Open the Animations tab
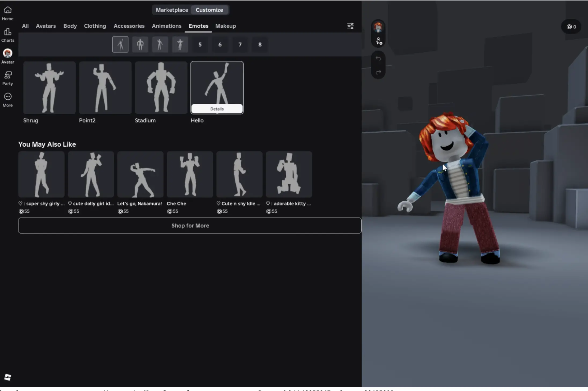588x391 pixels. pyautogui.click(x=167, y=26)
